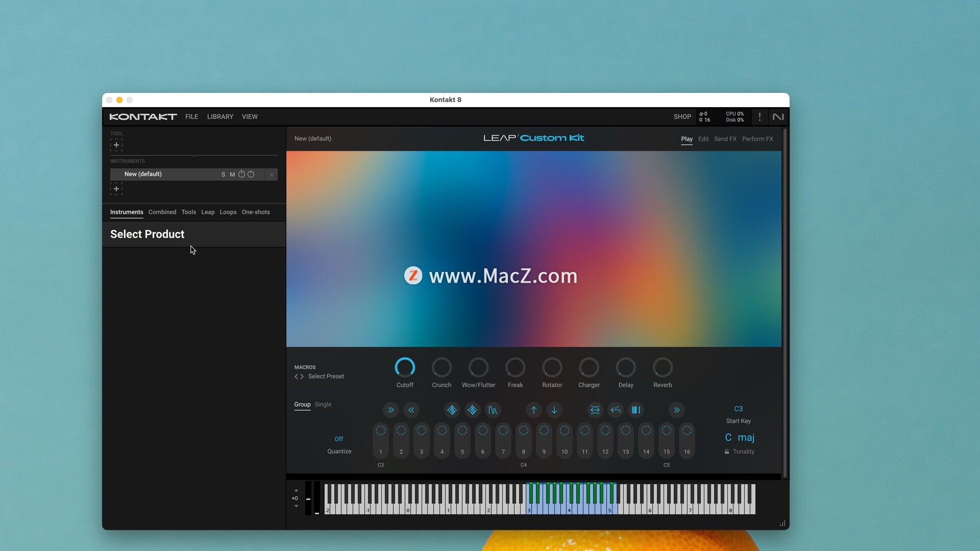
Task: Click the Native Instruments NI logo
Action: [778, 117]
